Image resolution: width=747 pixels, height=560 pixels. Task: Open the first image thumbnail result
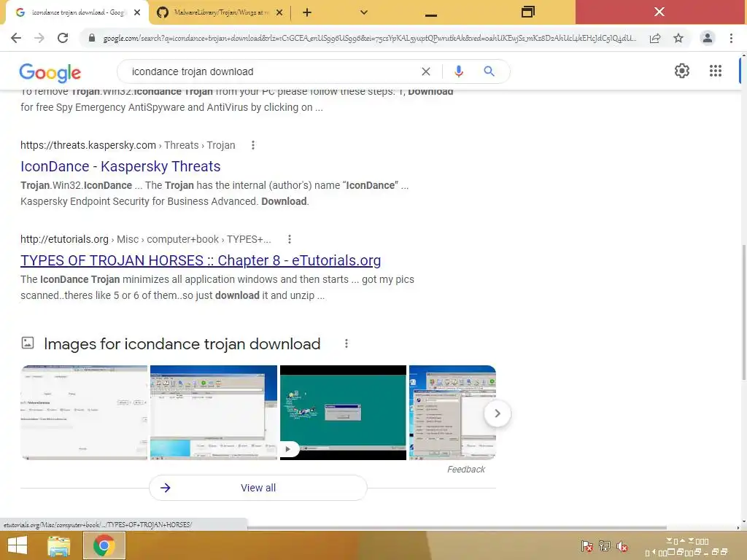85,413
